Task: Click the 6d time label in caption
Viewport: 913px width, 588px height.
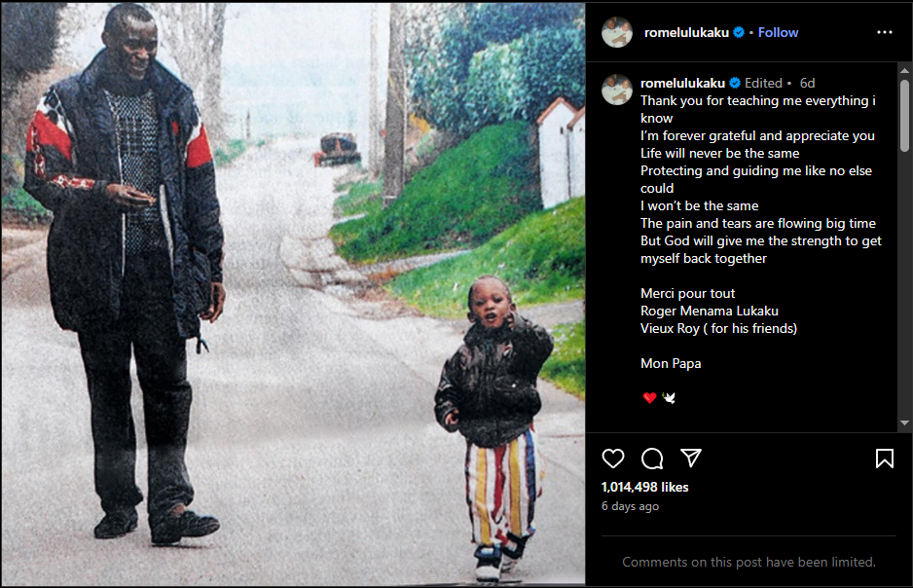Action: [807, 84]
